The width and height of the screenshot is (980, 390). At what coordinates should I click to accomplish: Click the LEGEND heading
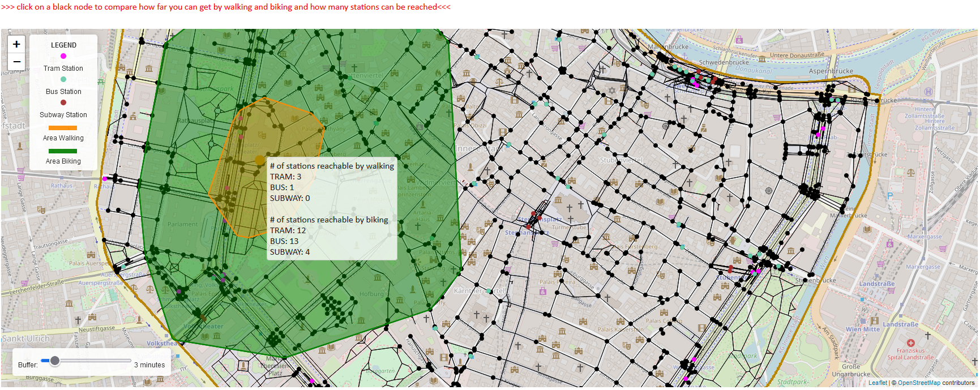coord(63,45)
